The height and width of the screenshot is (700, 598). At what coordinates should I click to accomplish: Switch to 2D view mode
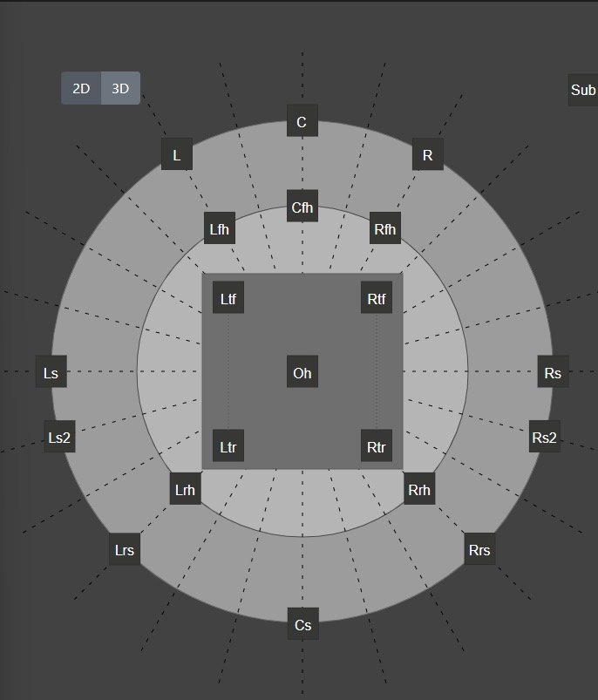[x=81, y=89]
